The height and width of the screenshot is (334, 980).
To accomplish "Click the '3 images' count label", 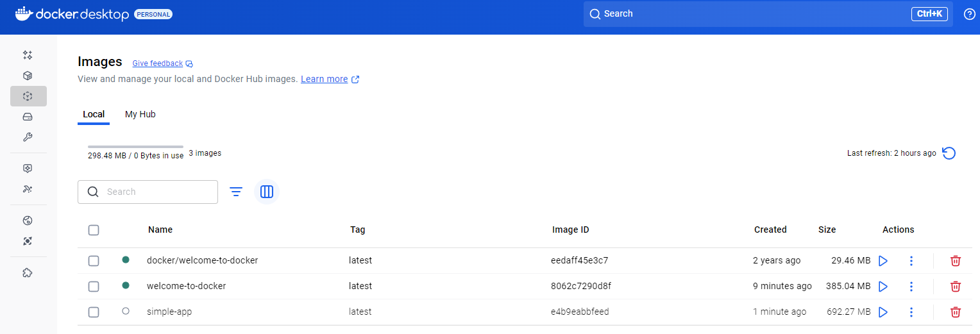I will (205, 153).
